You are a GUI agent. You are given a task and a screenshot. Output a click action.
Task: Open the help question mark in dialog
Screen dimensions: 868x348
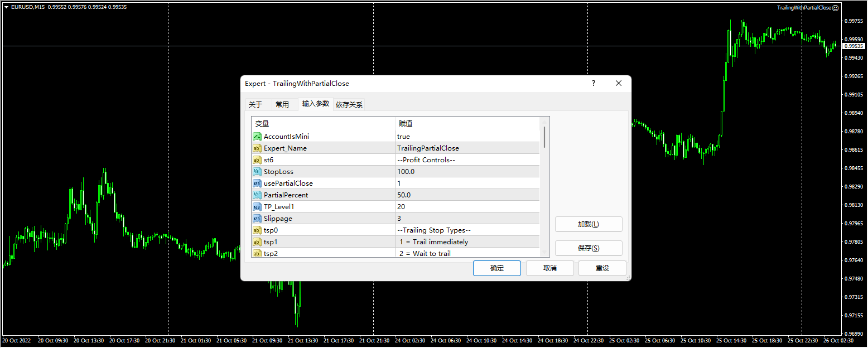[594, 83]
